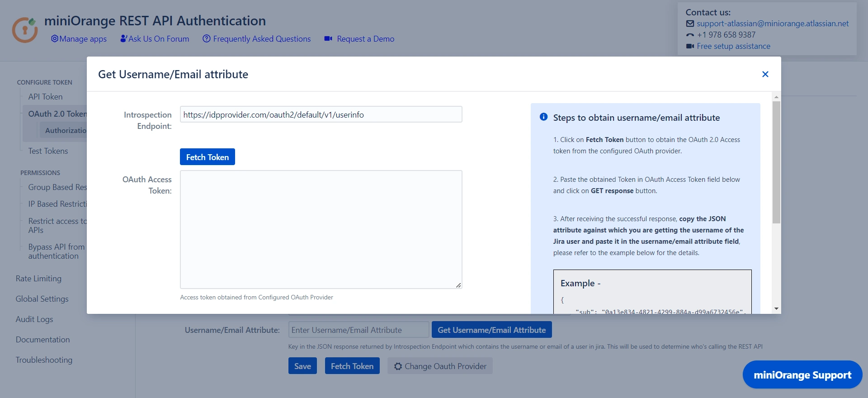The image size is (868, 398).
Task: Click inside the OAuth Access Token textarea
Action: 321,229
